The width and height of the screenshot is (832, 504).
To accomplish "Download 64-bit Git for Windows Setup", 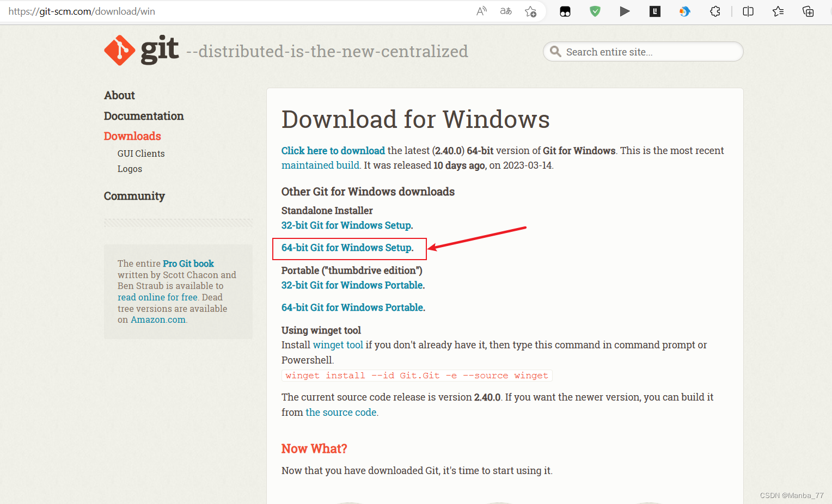I will point(347,248).
